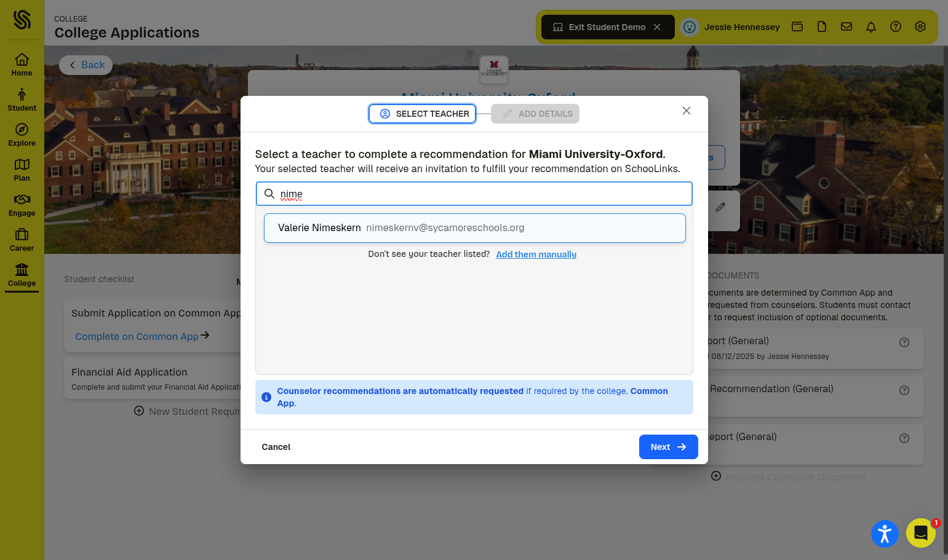Open the Engage handshake section

(x=22, y=205)
